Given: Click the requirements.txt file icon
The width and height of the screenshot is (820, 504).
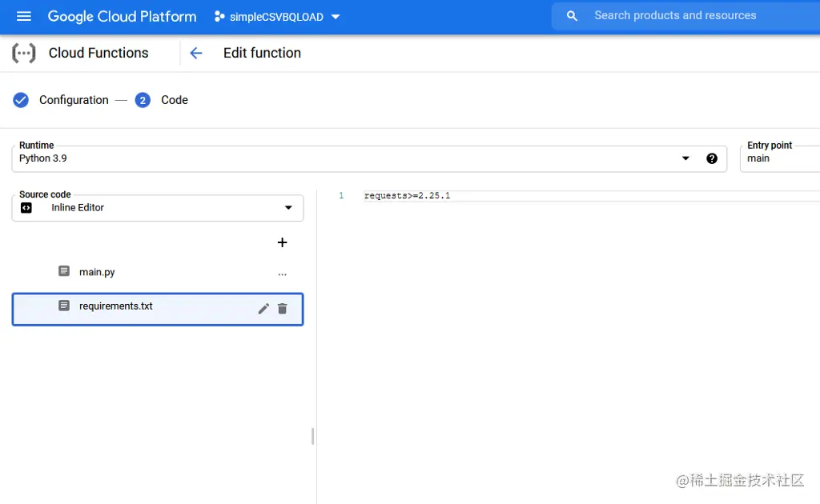Looking at the screenshot, I should tap(64, 306).
